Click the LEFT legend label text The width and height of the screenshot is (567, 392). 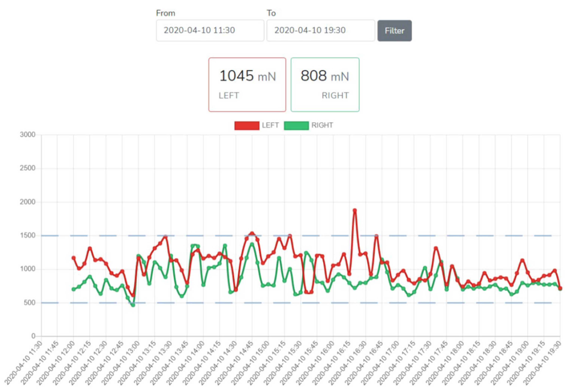tap(270, 125)
